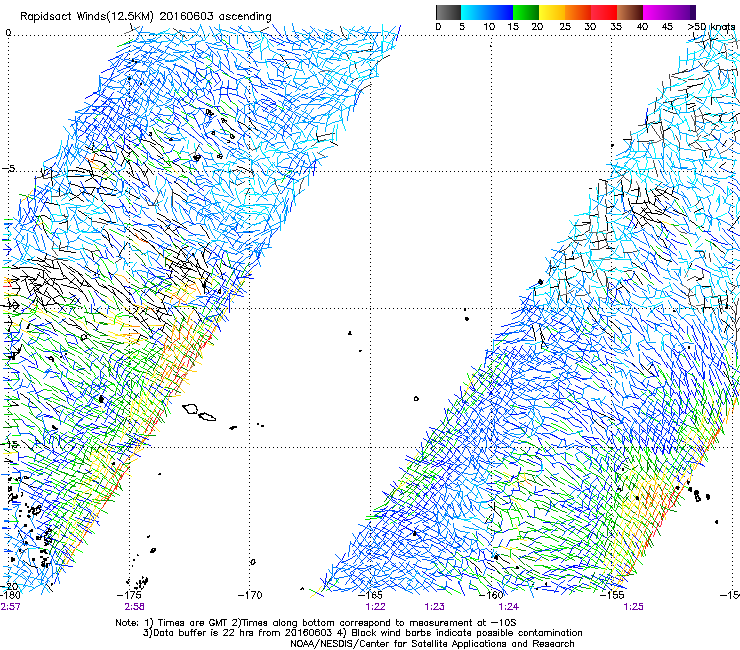The height and width of the screenshot is (650, 740).
Task: Pick the yellow 20-25 knots legend color
Action: click(552, 12)
